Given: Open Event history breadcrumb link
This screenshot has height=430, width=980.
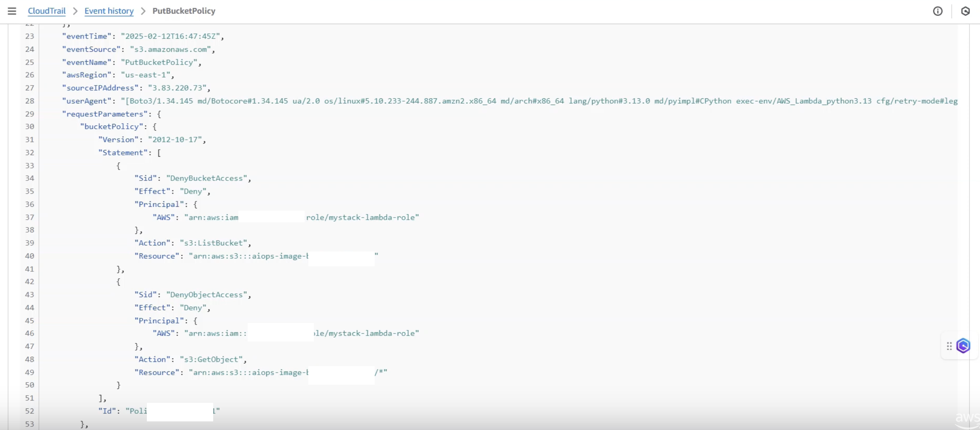Looking at the screenshot, I should [x=109, y=11].
